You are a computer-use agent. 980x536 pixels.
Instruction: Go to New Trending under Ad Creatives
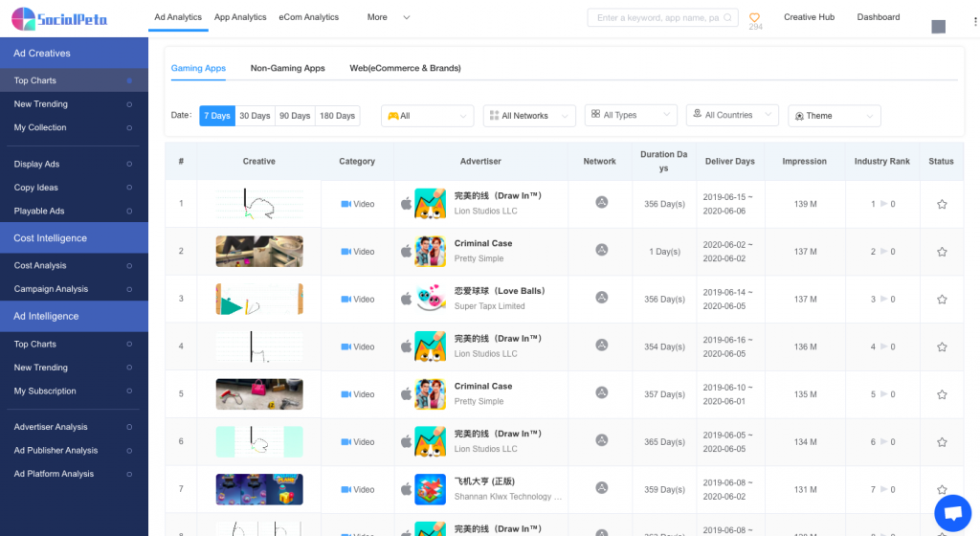(x=74, y=104)
